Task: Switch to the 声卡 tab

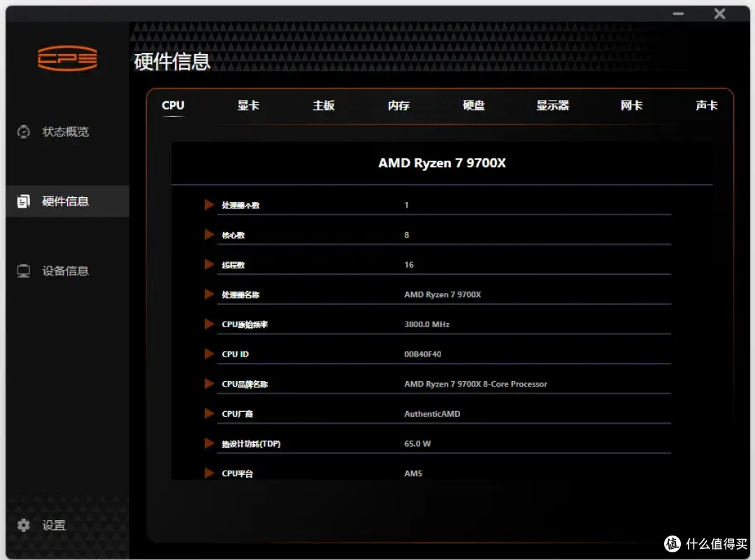Action: tap(707, 106)
